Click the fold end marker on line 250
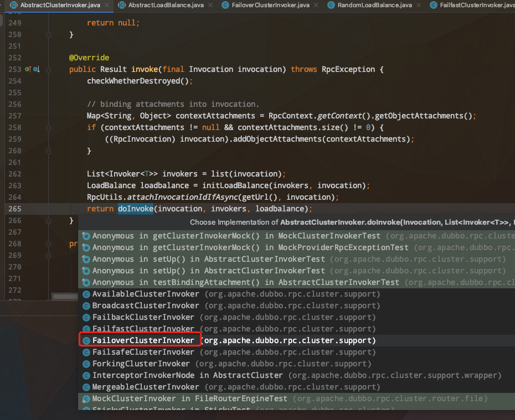Viewport: 515px width, 420px height. click(48, 35)
